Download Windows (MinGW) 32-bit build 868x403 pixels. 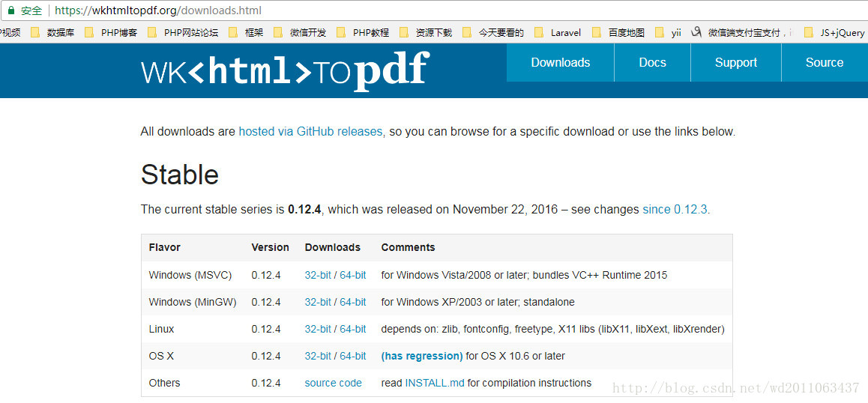(x=318, y=303)
